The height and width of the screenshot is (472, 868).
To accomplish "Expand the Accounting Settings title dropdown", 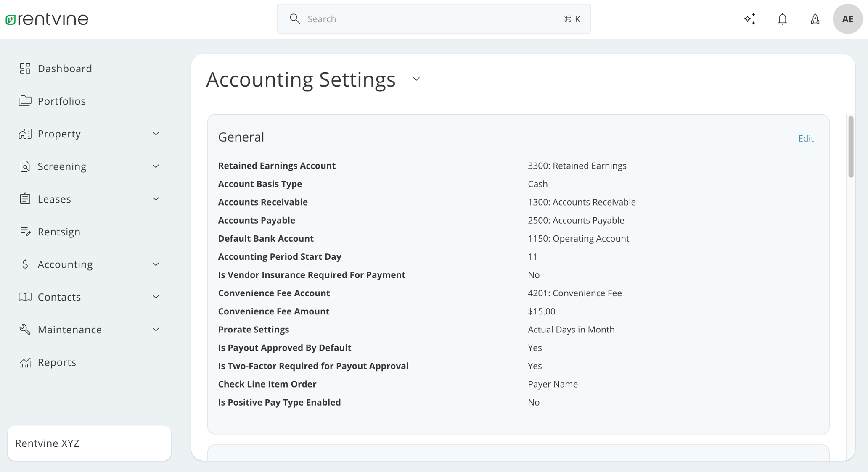I will 416,79.
